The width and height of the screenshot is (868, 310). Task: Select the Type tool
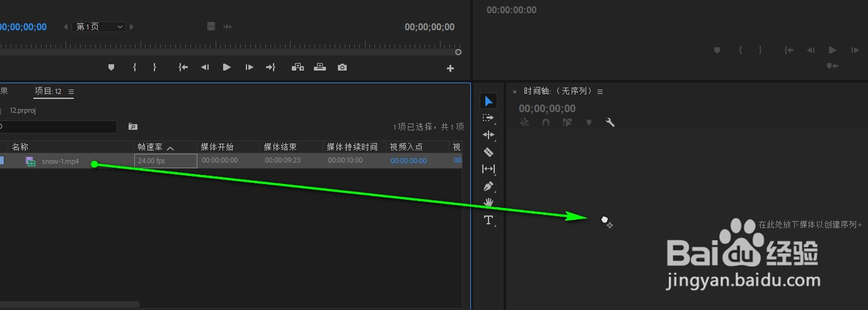489,220
